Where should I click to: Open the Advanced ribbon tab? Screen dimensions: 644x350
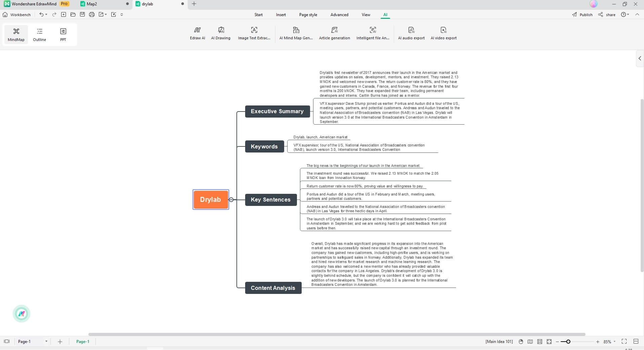point(339,15)
